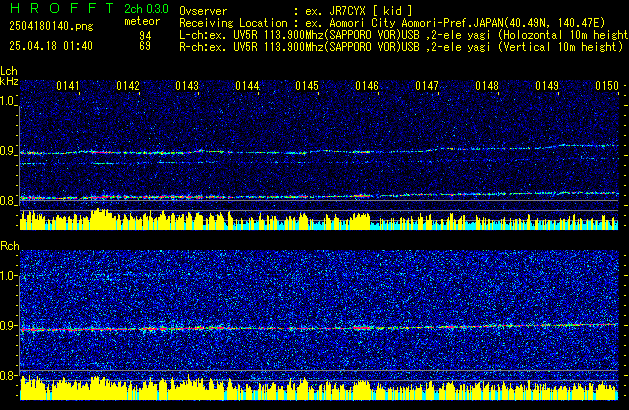The height and width of the screenshot is (410, 629).
Task: Select the filename 2504180140.png
Action: 51,26
